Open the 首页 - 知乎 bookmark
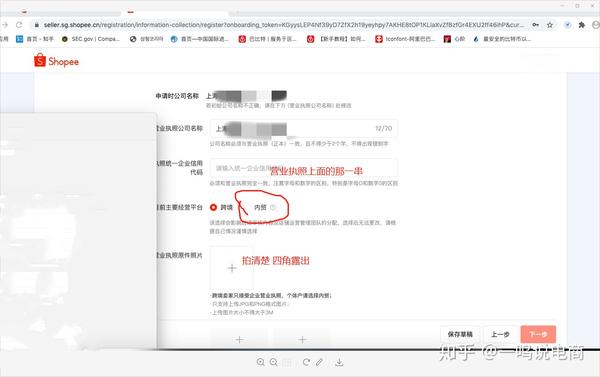 pos(35,39)
